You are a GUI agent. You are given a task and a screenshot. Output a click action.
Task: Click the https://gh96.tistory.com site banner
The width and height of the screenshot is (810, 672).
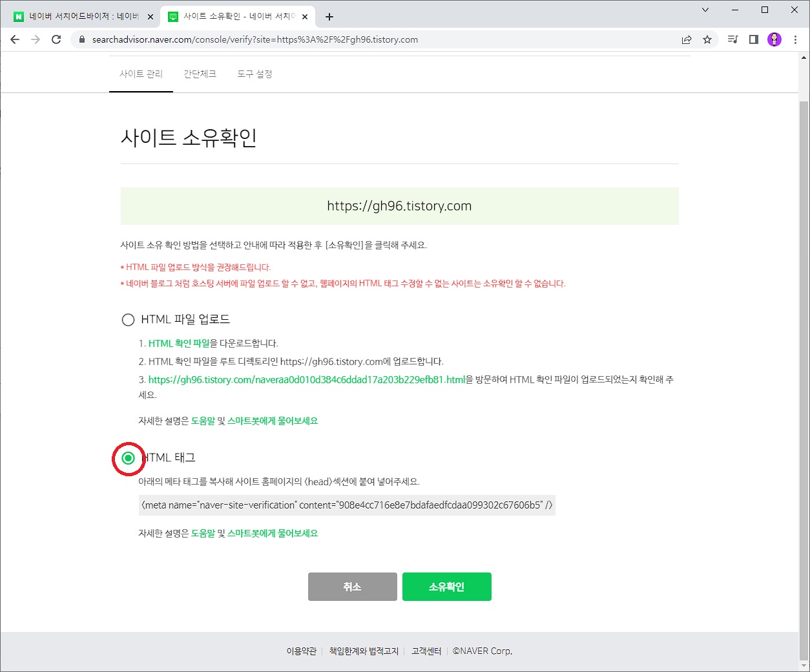399,206
